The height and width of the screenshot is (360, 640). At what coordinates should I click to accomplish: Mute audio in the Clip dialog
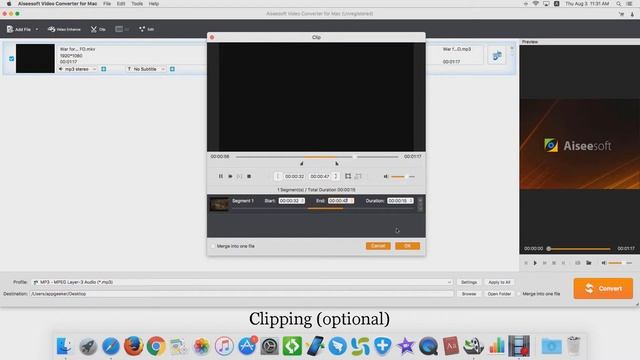(386, 176)
